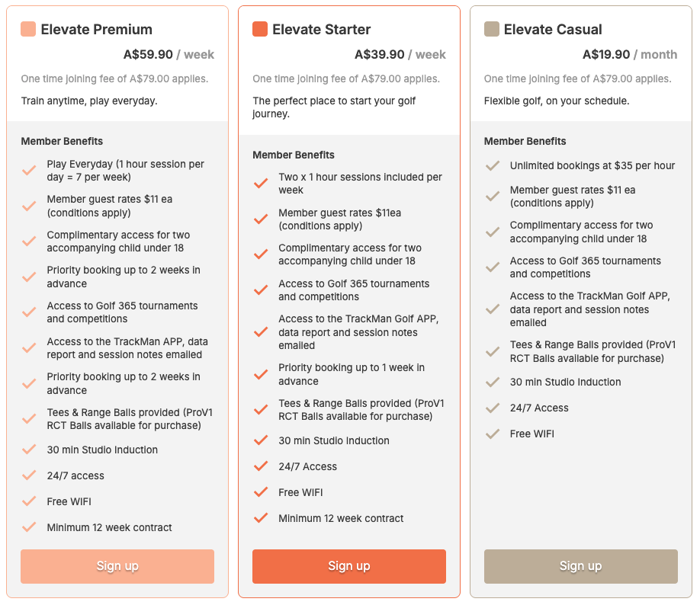
Task: Select the Elevate Casual tan color swatch
Action: pos(492,29)
